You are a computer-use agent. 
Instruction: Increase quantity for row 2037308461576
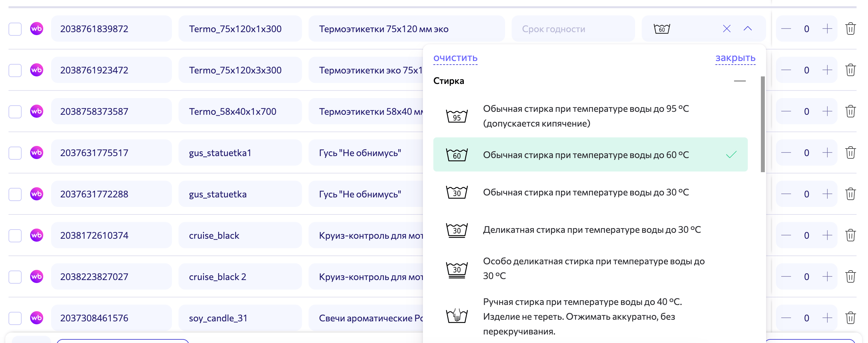[827, 318]
